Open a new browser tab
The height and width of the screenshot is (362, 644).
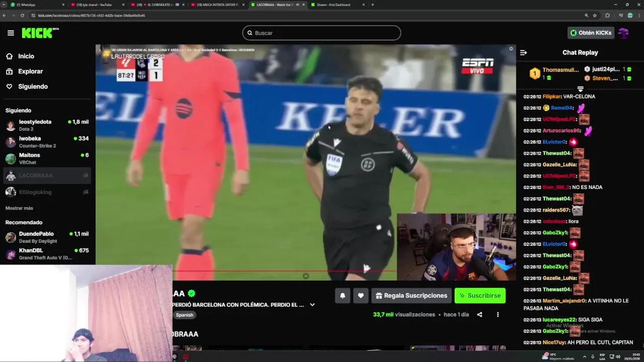(372, 5)
